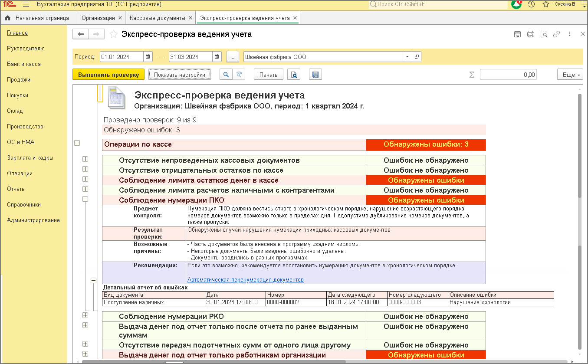Open the main menu hamburger icon
The width and height of the screenshot is (588, 364).
tap(26, 4)
